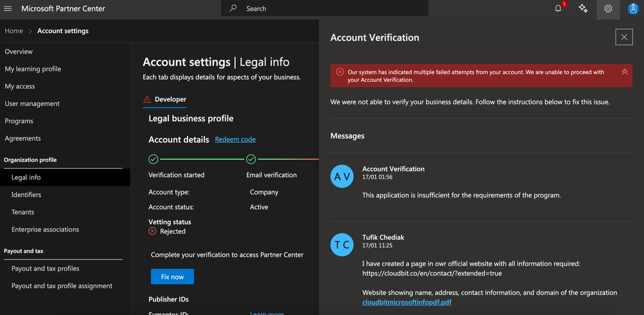Click the Messages heading

pyautogui.click(x=347, y=136)
